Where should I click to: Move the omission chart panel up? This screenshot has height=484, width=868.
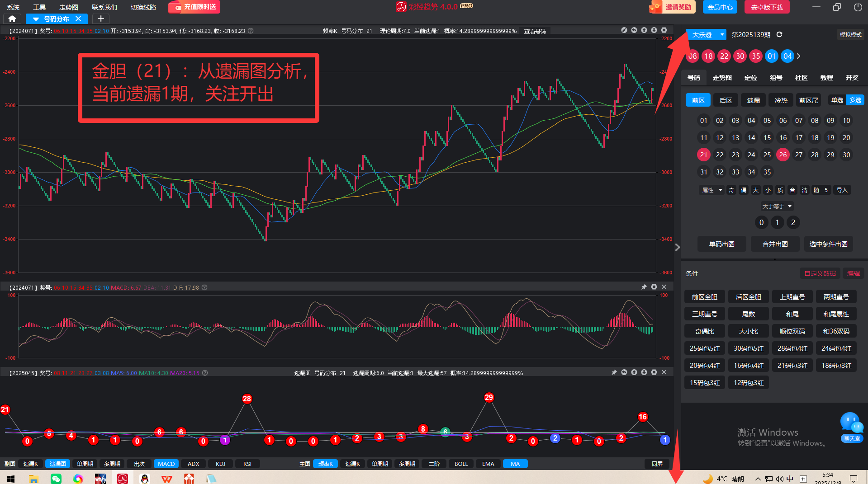[x=634, y=372]
